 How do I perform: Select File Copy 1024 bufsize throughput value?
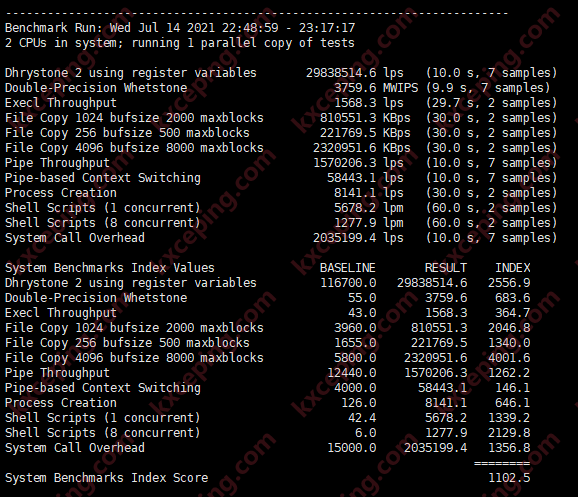pyautogui.click(x=365, y=118)
